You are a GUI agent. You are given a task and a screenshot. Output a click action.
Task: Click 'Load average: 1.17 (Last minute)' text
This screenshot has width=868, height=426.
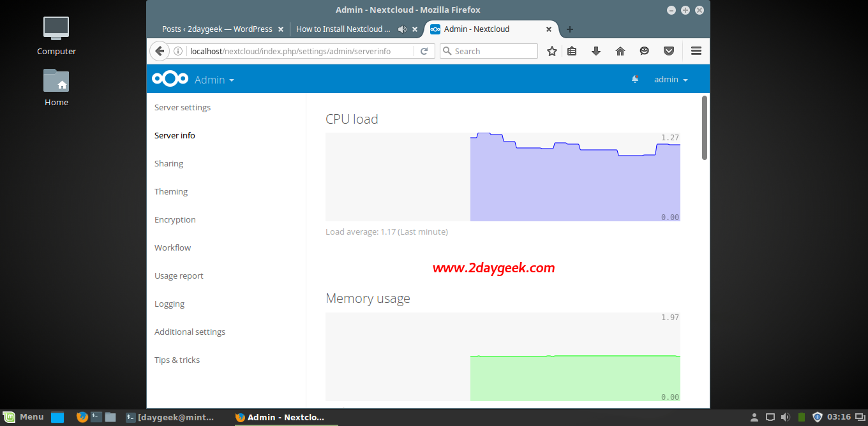point(387,231)
